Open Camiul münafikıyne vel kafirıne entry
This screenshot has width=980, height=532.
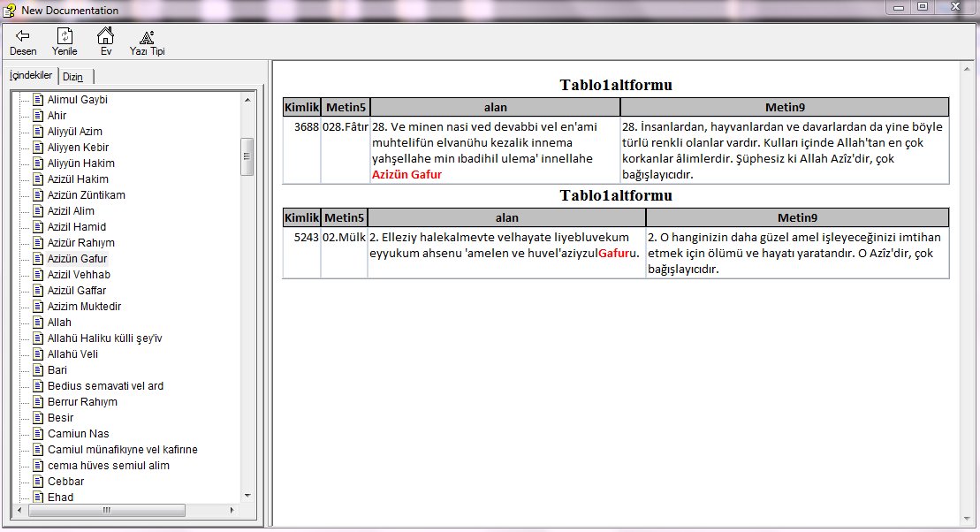[x=122, y=450]
